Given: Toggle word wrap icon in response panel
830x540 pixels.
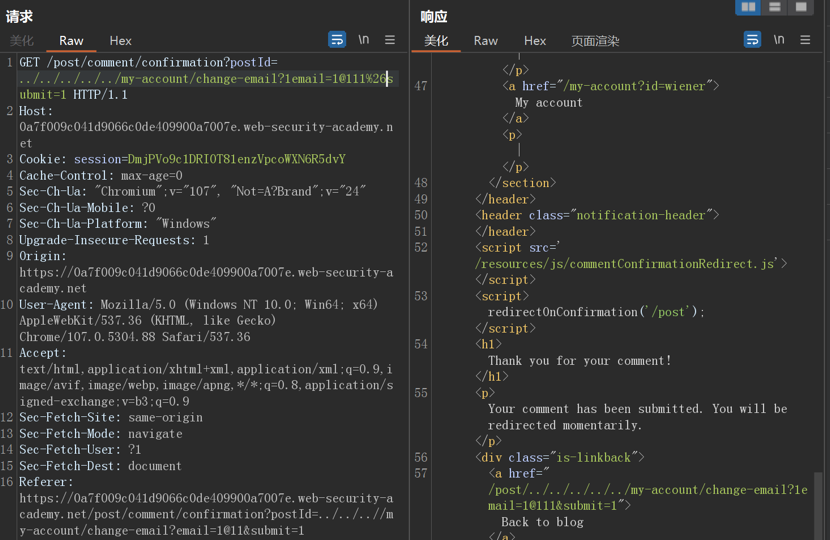Looking at the screenshot, I should pyautogui.click(x=752, y=40).
